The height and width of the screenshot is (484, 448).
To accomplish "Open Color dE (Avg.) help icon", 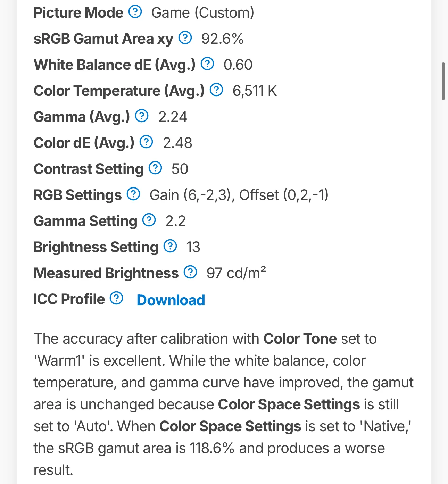I will pos(146,142).
